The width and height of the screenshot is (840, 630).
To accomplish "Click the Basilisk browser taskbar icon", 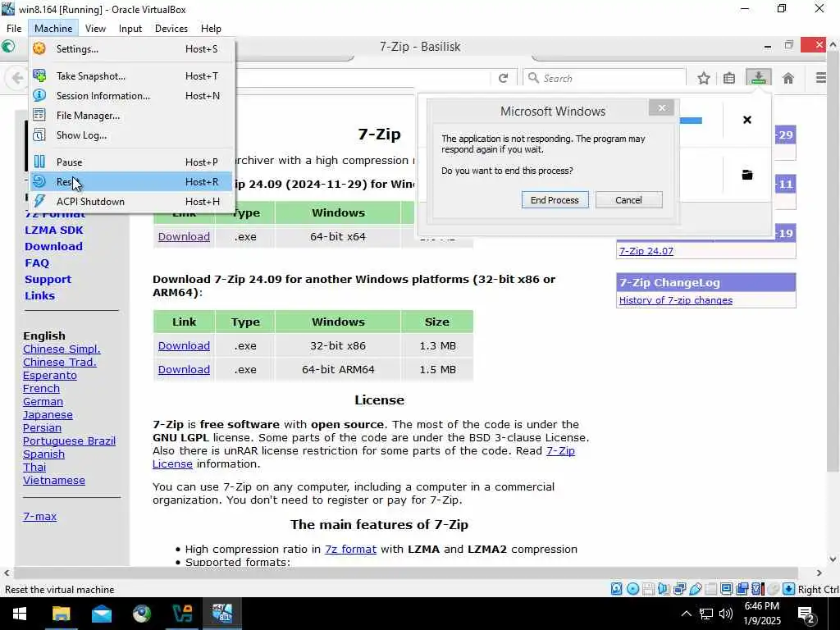I will point(142,614).
